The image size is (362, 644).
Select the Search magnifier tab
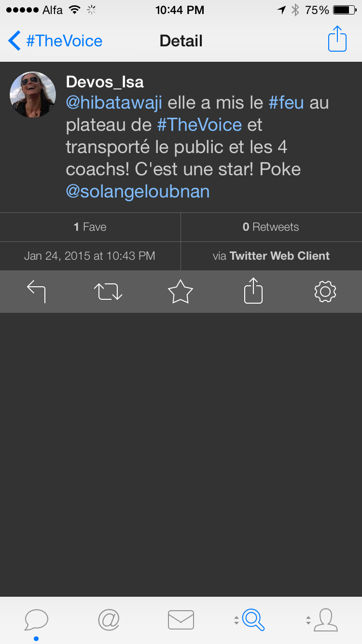click(252, 620)
